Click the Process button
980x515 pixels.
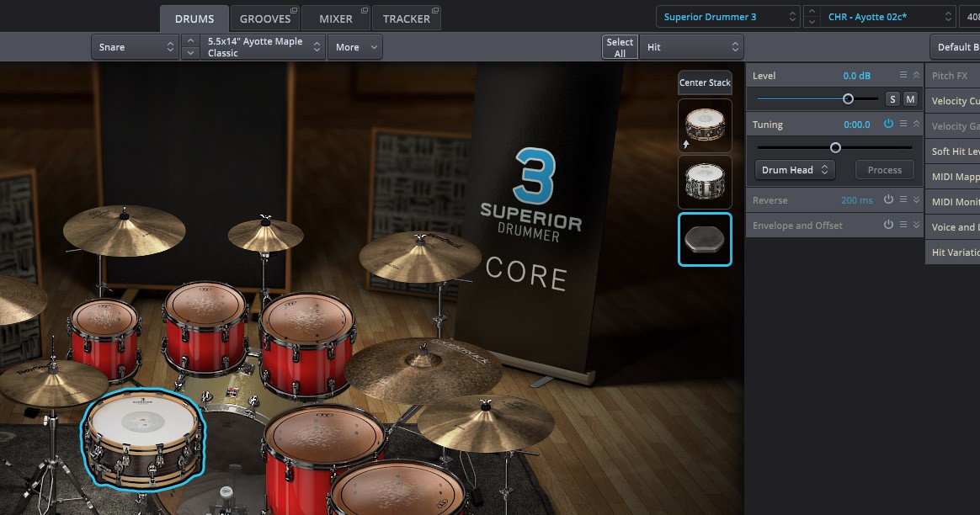point(884,170)
